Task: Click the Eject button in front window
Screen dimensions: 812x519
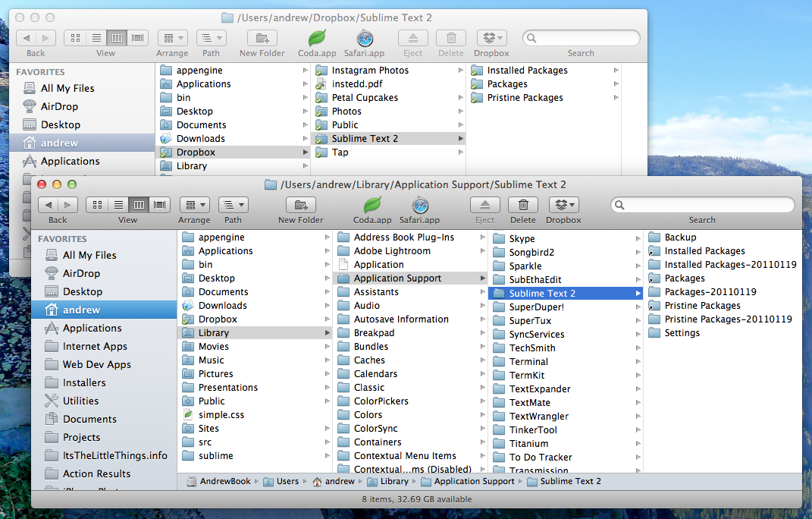Action: [x=484, y=206]
